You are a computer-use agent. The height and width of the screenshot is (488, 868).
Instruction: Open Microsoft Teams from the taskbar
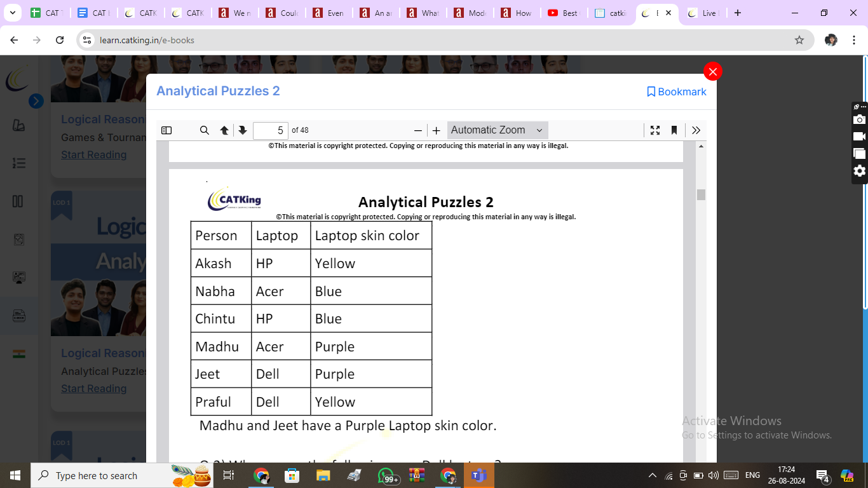point(478,475)
